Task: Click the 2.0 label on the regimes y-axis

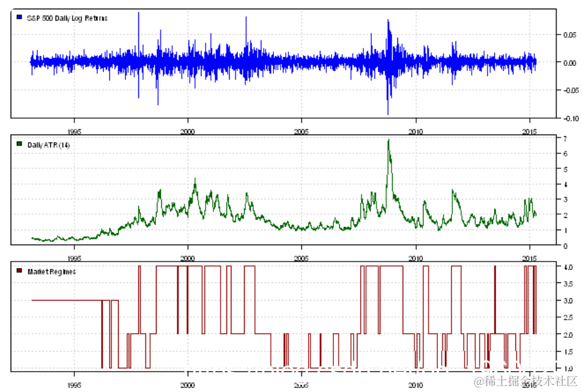Action: coord(568,335)
